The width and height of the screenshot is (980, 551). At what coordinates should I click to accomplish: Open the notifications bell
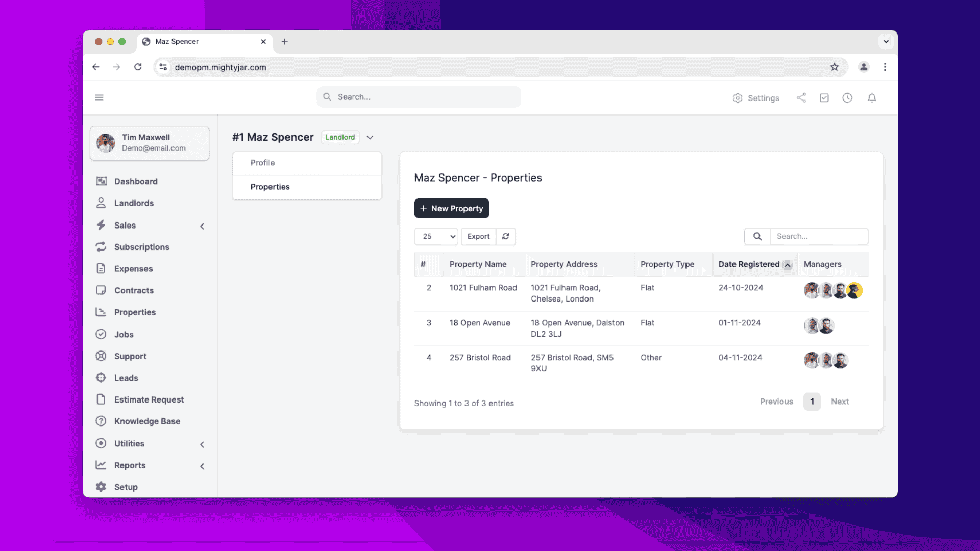tap(872, 98)
